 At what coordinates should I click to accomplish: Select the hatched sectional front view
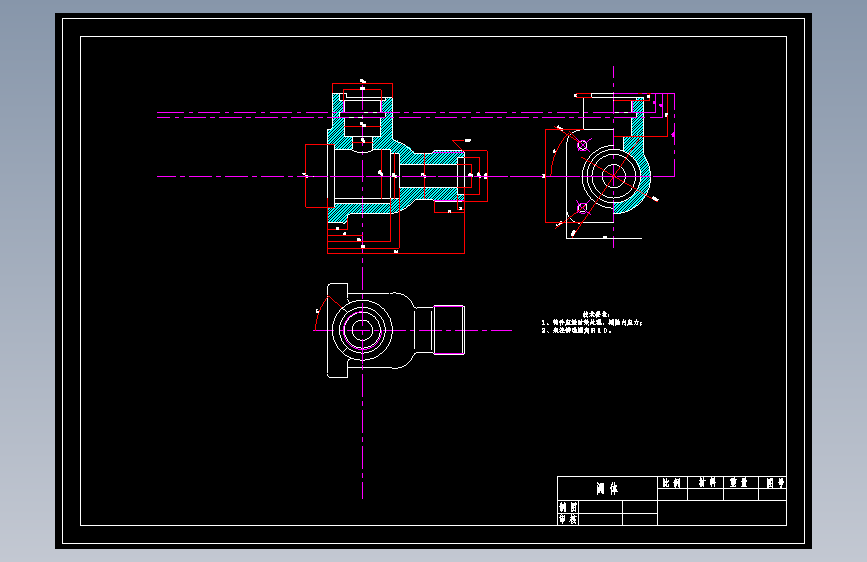tap(395, 160)
